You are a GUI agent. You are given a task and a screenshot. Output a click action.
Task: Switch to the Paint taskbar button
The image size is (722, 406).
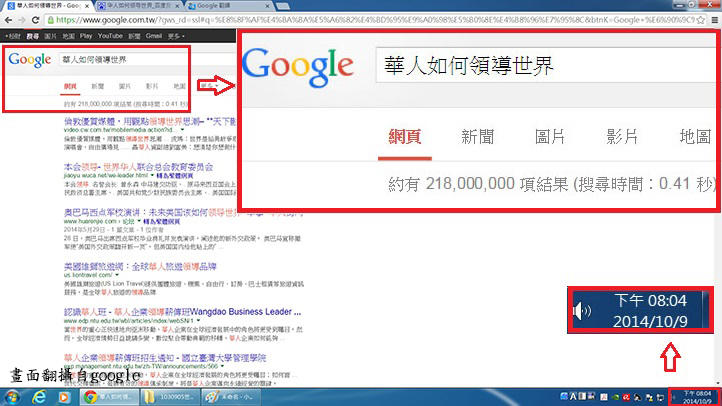[231, 397]
